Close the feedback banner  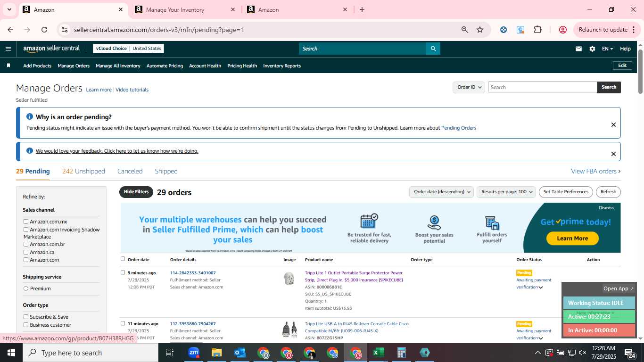tap(613, 154)
